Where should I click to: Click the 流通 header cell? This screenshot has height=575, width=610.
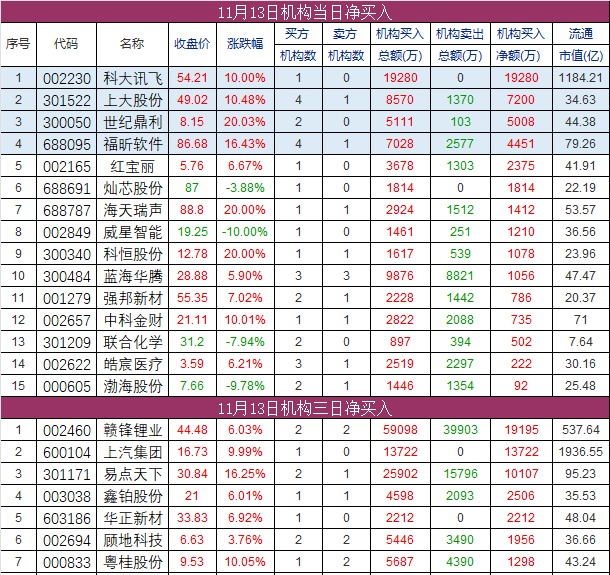pos(581,34)
